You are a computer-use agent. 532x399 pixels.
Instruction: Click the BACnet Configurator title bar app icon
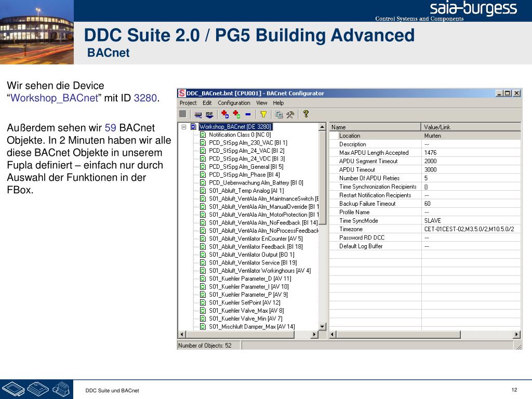click(182, 94)
